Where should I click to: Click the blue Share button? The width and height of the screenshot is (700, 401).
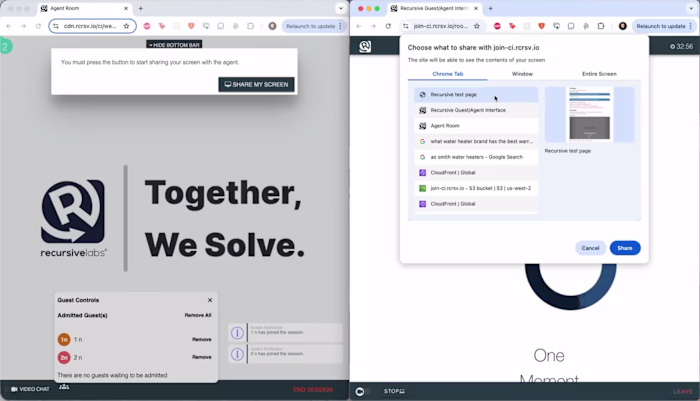[x=625, y=248]
